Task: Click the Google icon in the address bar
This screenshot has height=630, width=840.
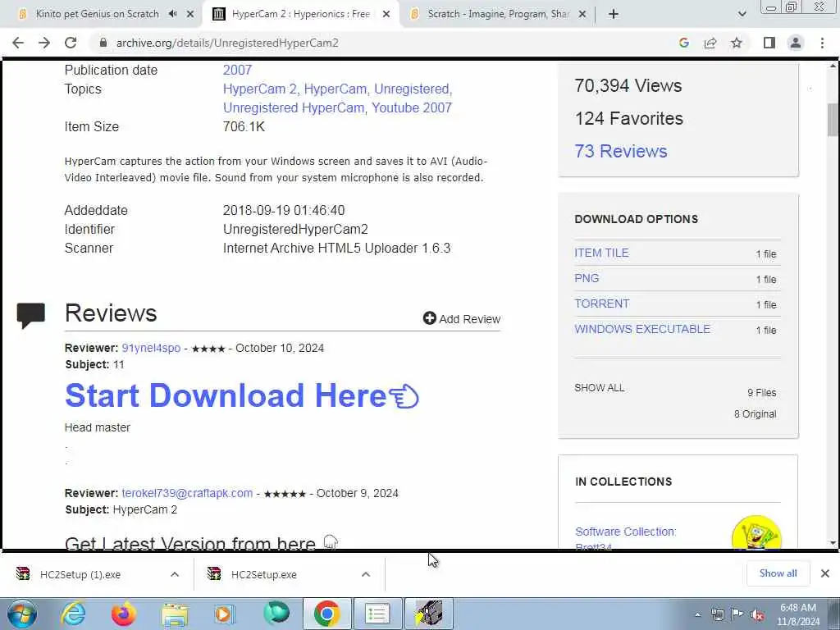Action: tap(683, 43)
